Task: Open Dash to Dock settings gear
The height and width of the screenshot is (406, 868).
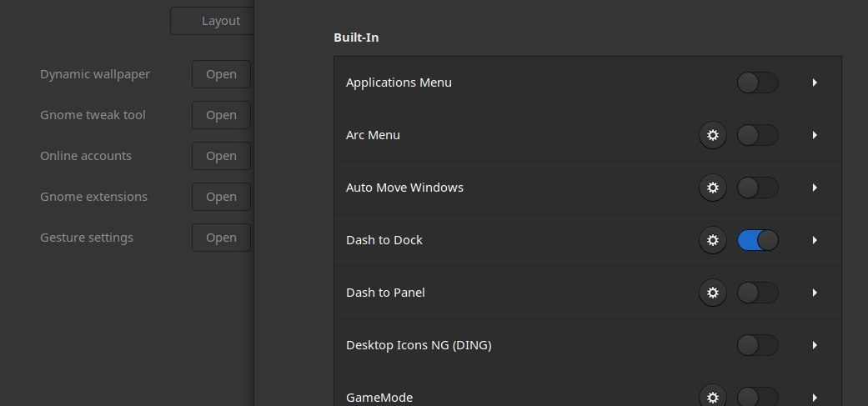Action: click(712, 240)
